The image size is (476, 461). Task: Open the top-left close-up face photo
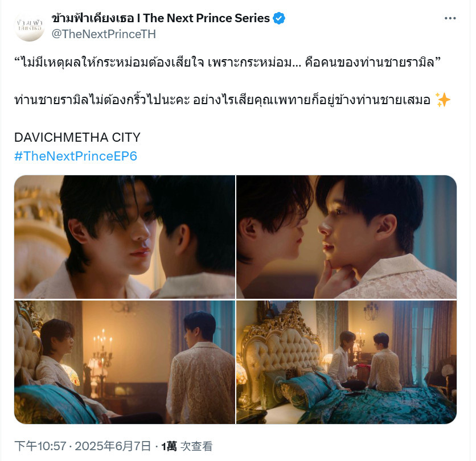[125, 237]
